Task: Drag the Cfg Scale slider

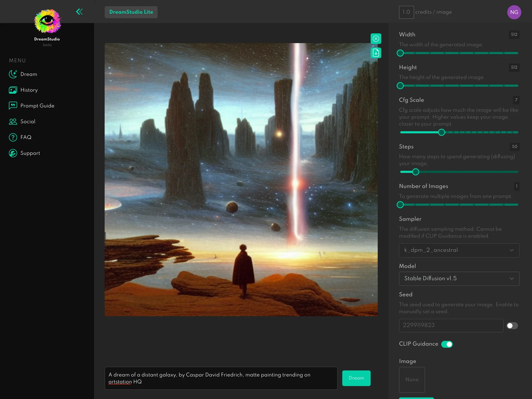Action: [x=441, y=132]
